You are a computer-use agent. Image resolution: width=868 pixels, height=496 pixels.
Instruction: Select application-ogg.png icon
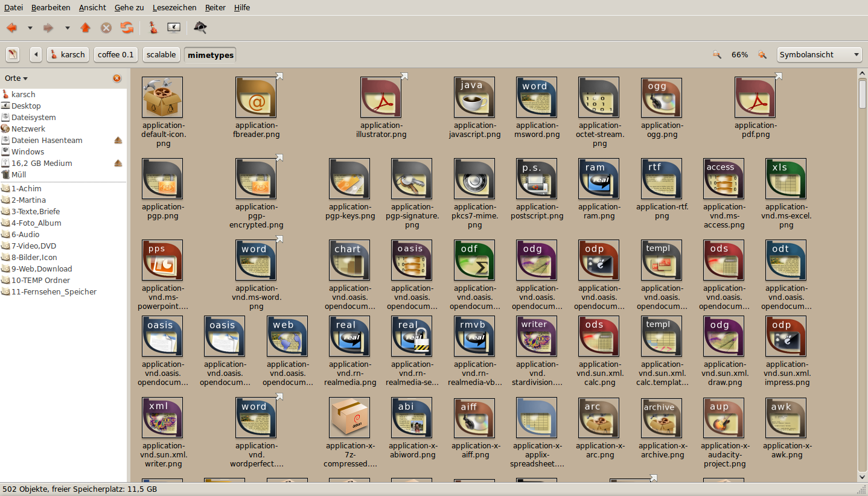662,97
